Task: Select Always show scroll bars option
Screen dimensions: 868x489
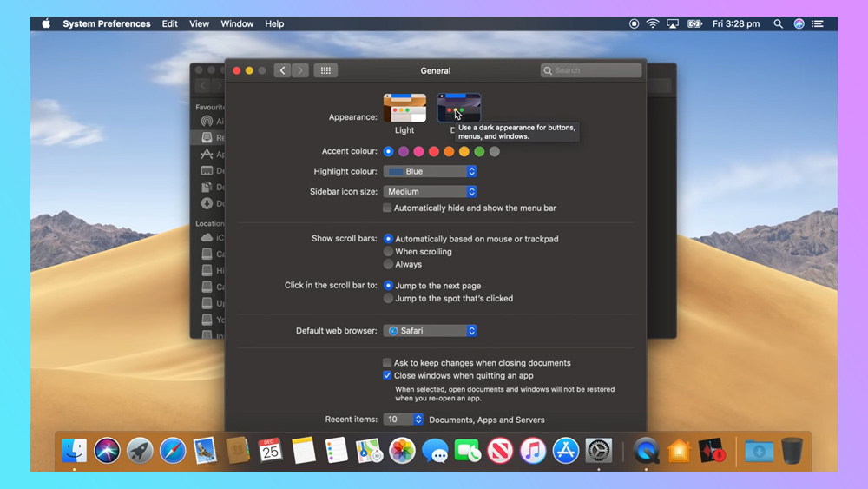Action: pos(388,264)
